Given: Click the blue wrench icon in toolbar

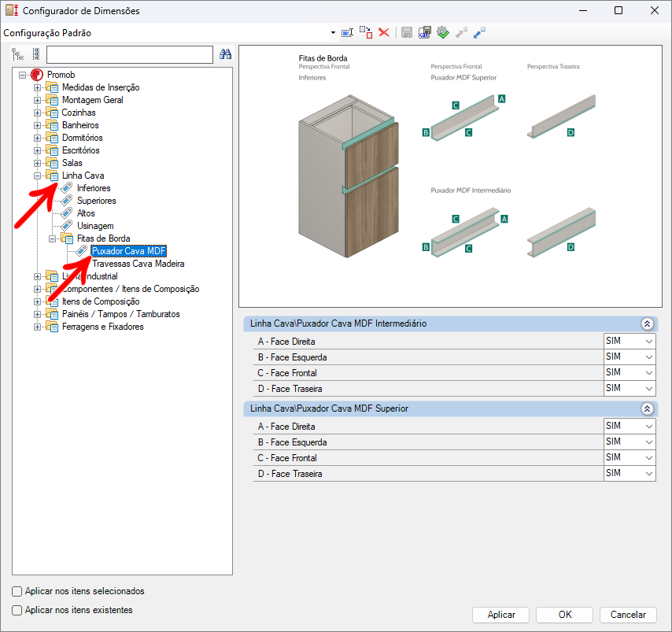Looking at the screenshot, I should 479,33.
